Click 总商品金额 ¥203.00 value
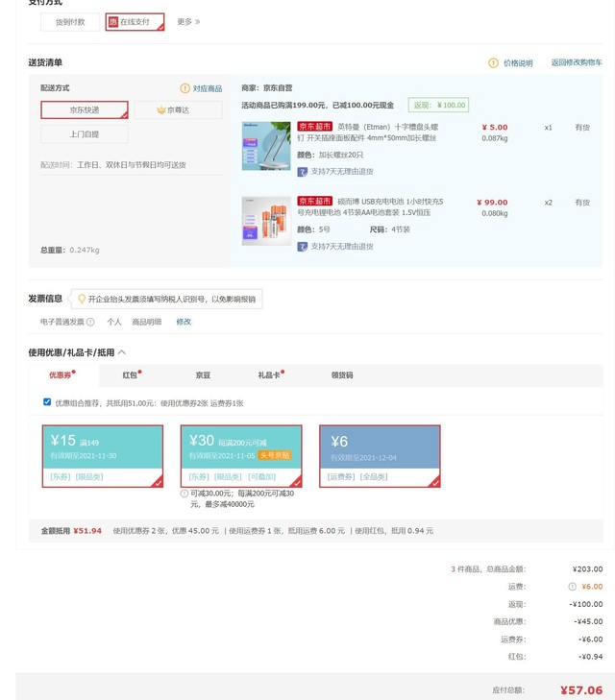 [587, 569]
